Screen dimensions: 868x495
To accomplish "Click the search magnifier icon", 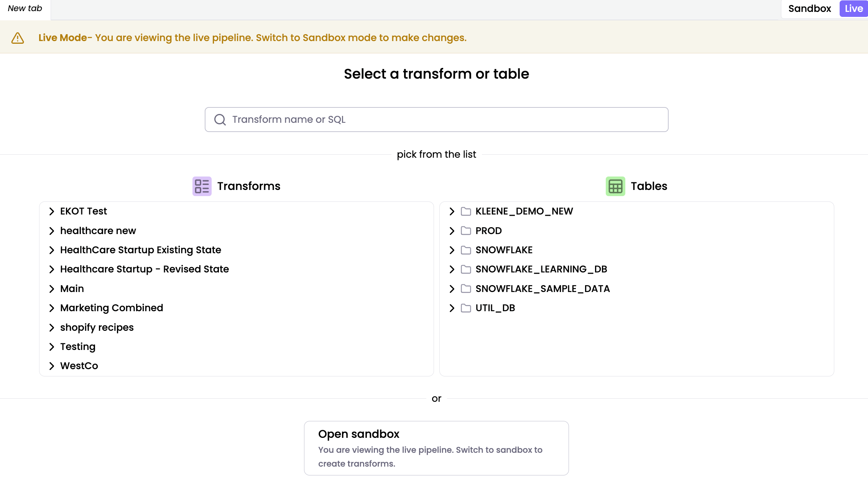I will pyautogui.click(x=220, y=120).
